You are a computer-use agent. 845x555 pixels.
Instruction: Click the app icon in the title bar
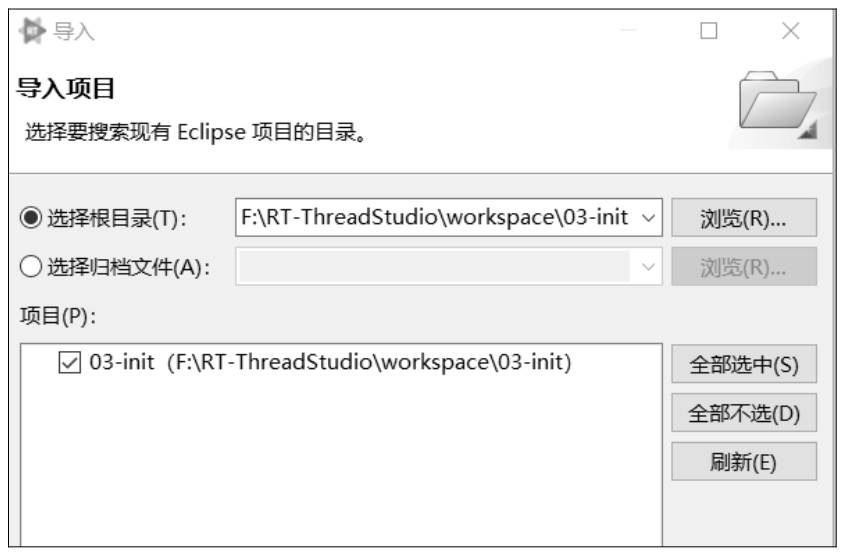tap(29, 32)
